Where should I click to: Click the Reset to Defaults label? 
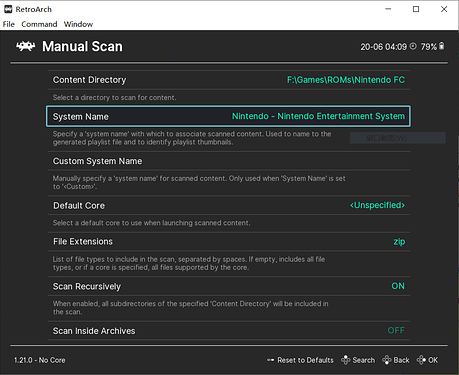(x=305, y=360)
